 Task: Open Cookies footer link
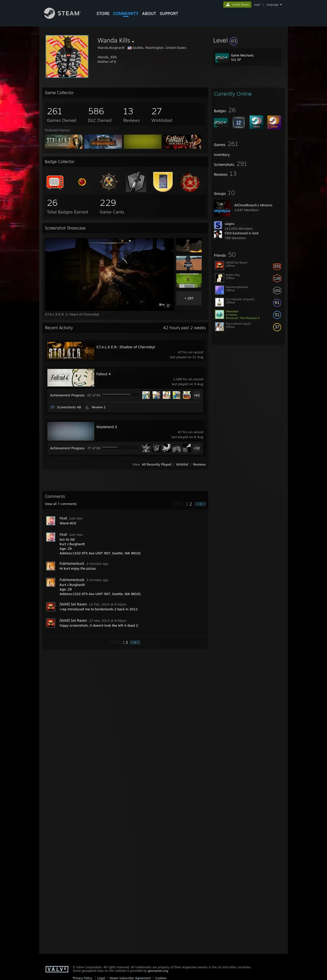[161, 978]
